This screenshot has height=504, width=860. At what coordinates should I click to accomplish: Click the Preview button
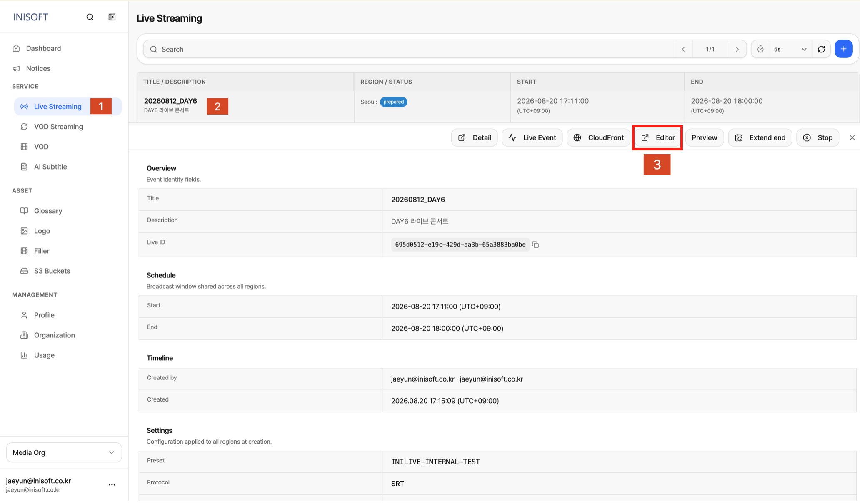click(x=705, y=137)
